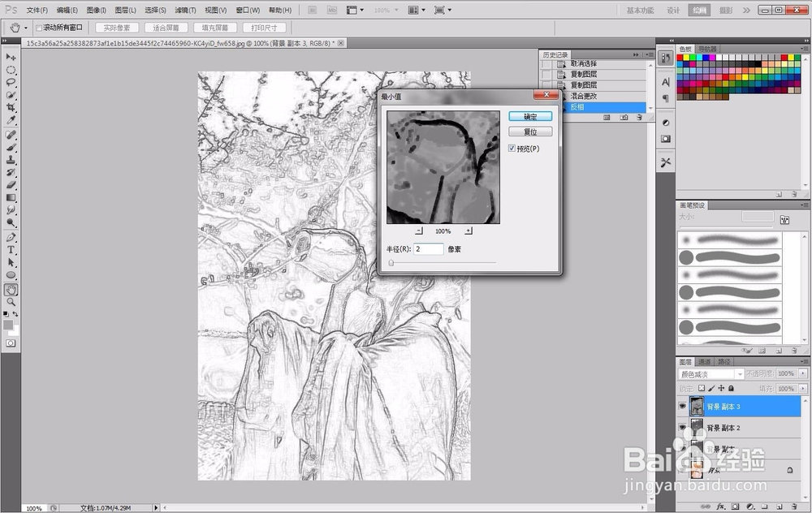Open the Paragraph panel icon
This screenshot has height=513, width=812.
(666, 98)
